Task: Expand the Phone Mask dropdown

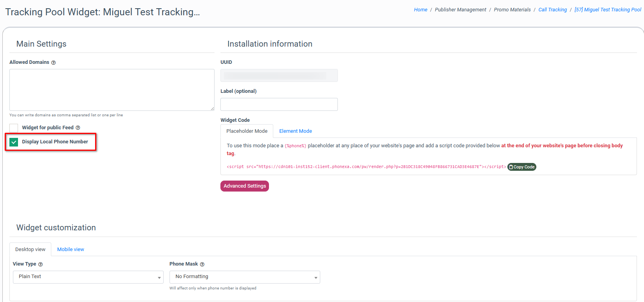Action: (x=245, y=277)
